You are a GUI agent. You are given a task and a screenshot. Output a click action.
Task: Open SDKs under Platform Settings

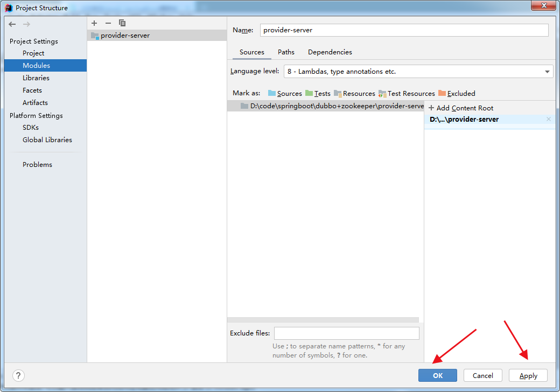tap(30, 128)
